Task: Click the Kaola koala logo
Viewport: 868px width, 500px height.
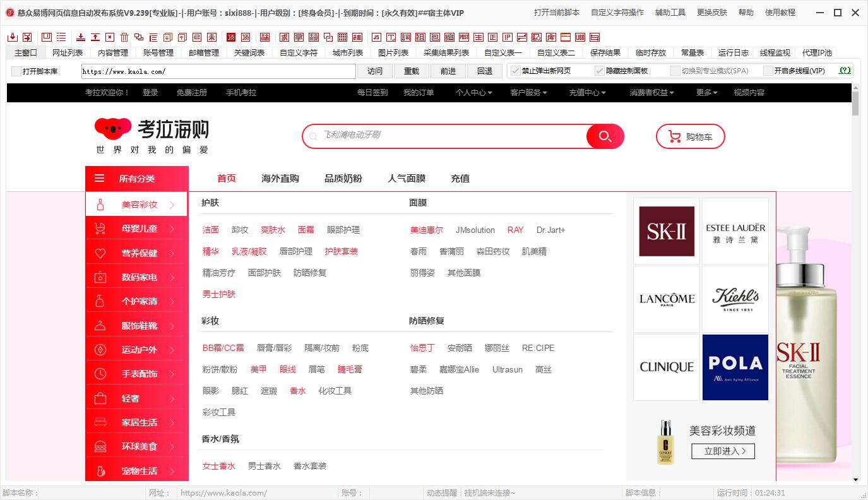Action: tap(113, 128)
